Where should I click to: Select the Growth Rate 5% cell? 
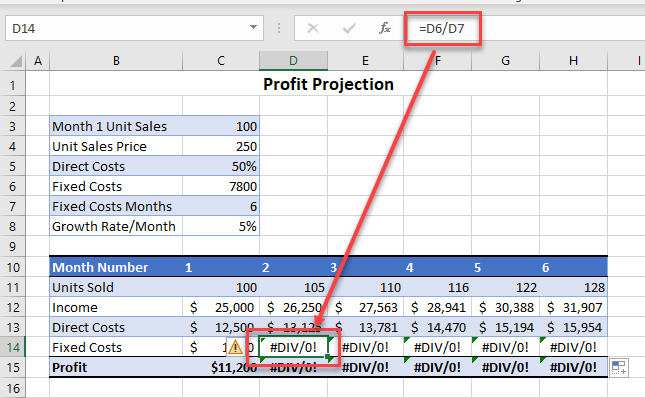(x=221, y=227)
